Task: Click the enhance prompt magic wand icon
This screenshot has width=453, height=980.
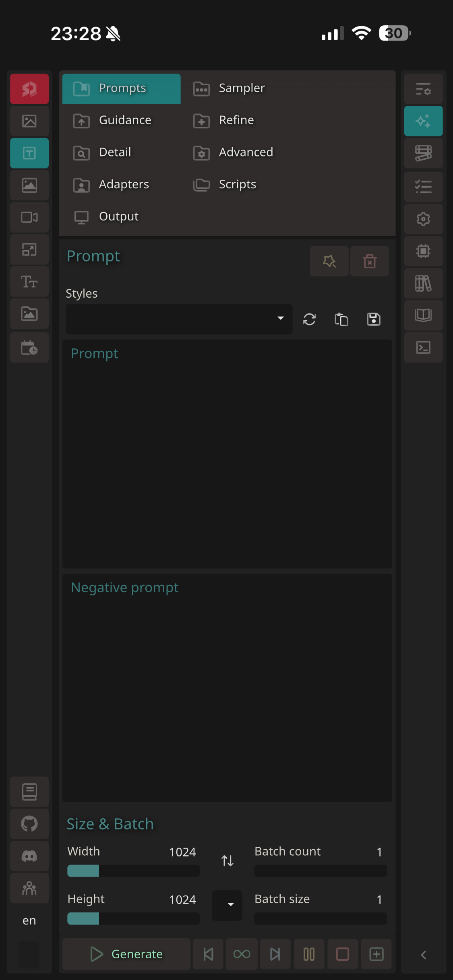Action: pos(329,261)
